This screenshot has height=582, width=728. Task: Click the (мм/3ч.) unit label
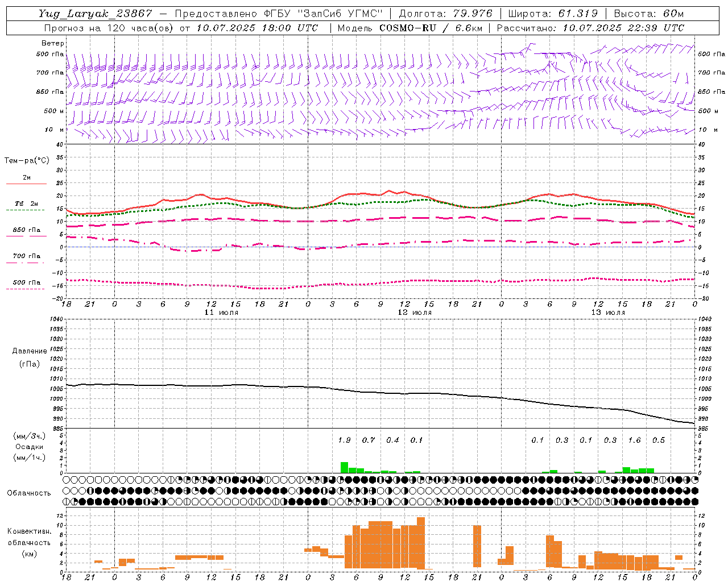pyautogui.click(x=30, y=436)
